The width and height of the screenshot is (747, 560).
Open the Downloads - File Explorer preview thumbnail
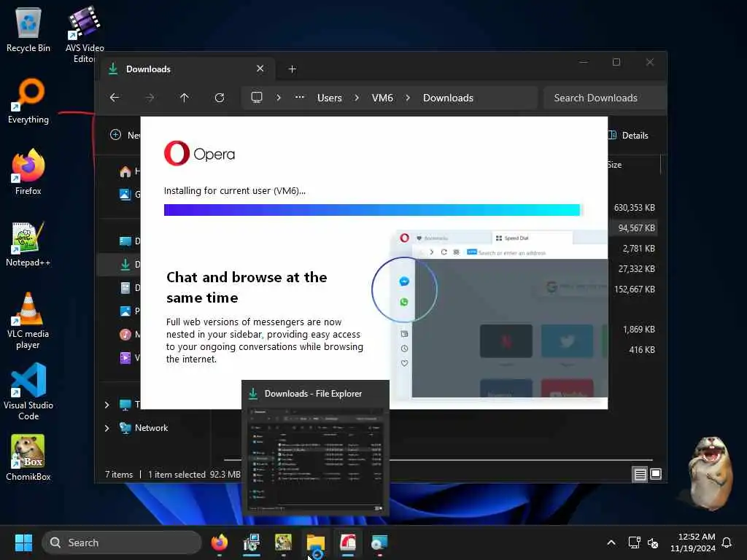pos(315,448)
